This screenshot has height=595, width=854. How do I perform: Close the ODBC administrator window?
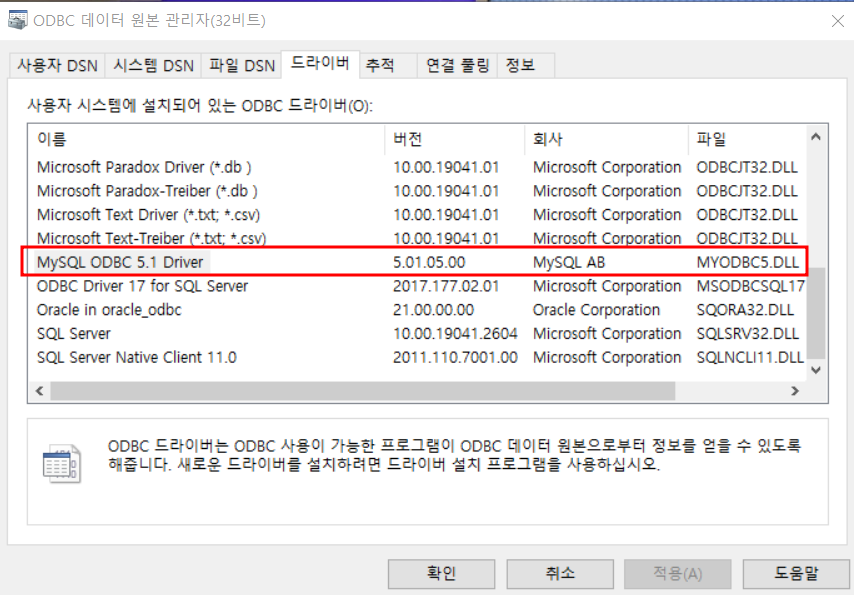pyautogui.click(x=838, y=21)
